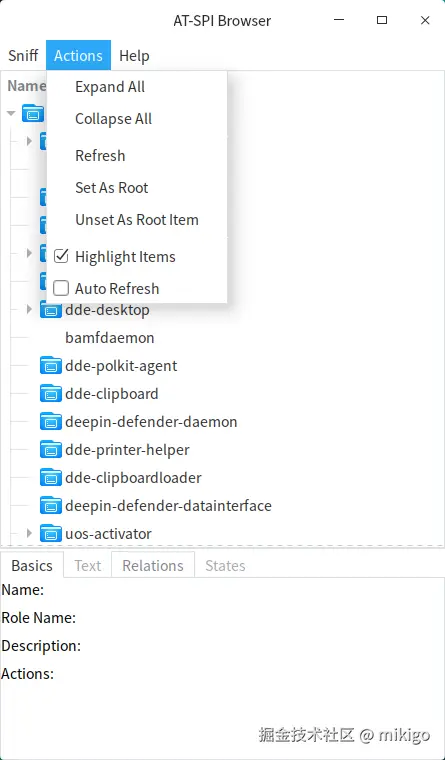Choose Expand All from Actions menu
Viewport: 445px width, 760px height.
[110, 87]
